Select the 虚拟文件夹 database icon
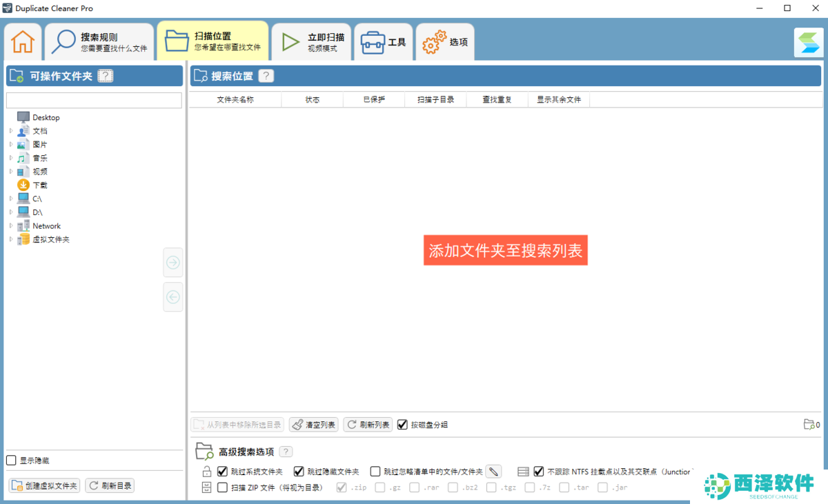This screenshot has height=504, width=828. click(23, 239)
